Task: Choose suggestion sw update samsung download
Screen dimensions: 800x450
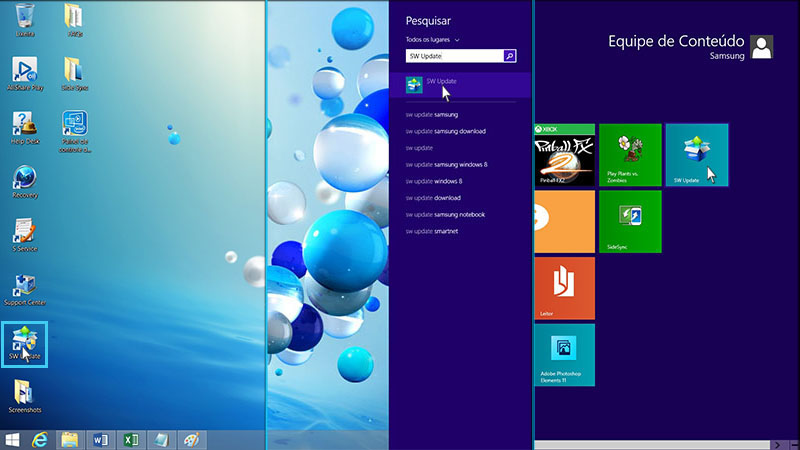Action: (445, 131)
